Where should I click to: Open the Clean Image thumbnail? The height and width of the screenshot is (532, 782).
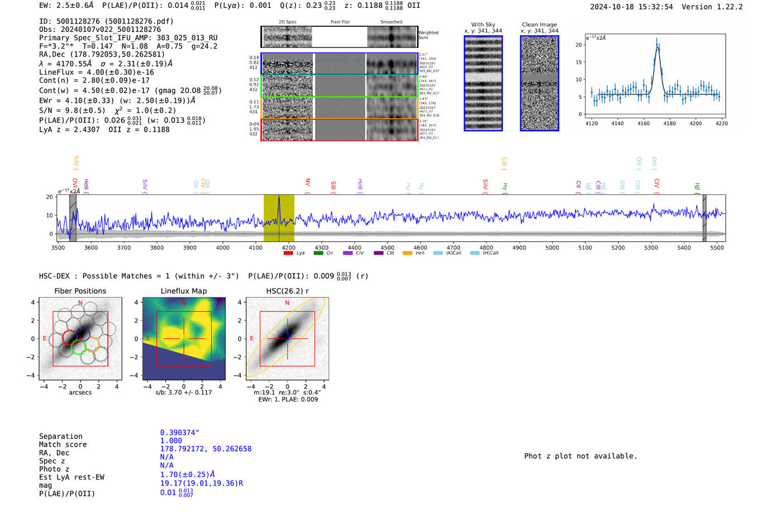[540, 83]
